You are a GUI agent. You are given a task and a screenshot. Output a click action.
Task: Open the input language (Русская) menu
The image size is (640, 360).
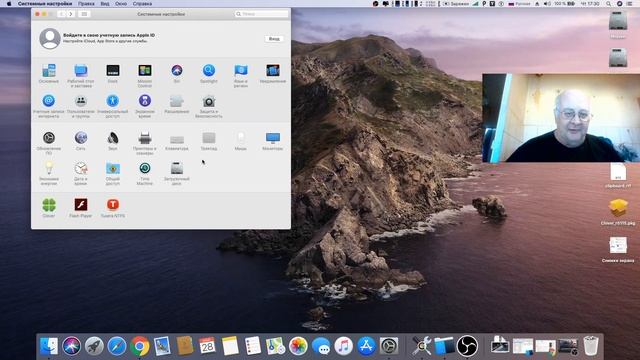519,4
